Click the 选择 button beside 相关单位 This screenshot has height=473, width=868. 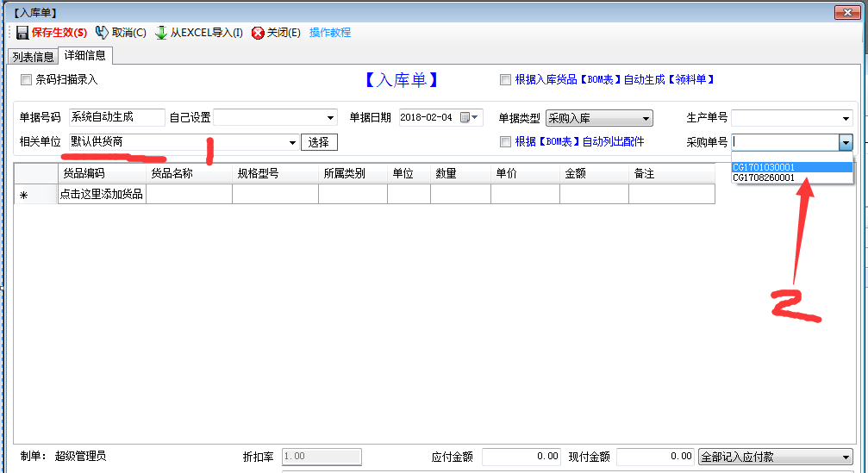319,142
